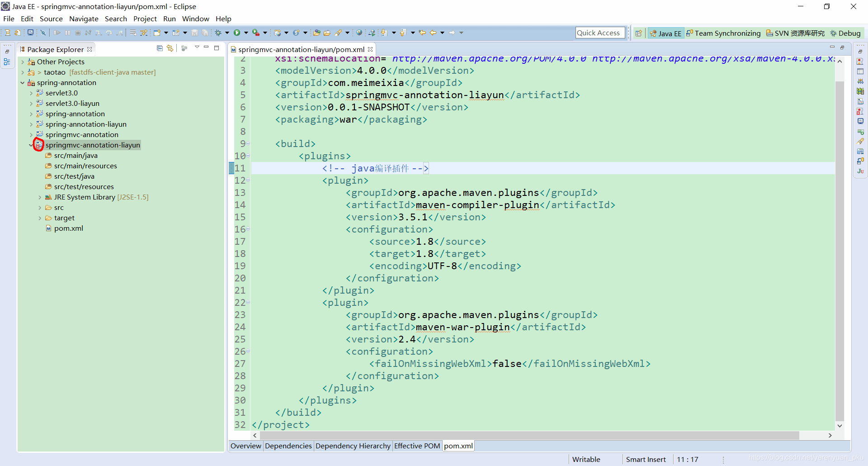
Task: Expand the servlet3.0 project node
Action: (x=31, y=93)
